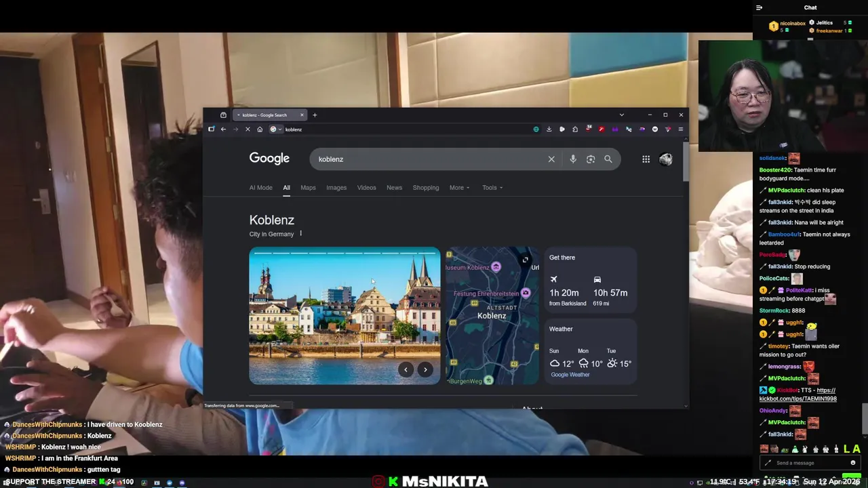
Task: Click StormRock username in chat
Action: coord(774,310)
